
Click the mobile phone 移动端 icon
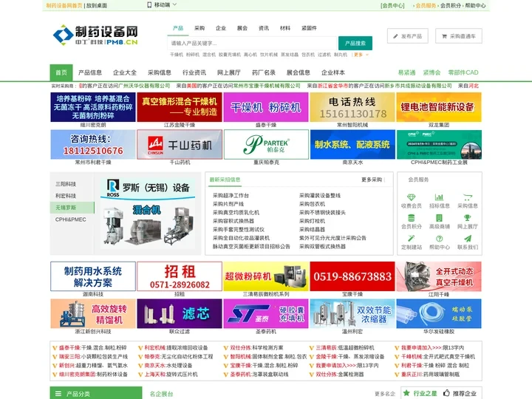coord(149,4)
